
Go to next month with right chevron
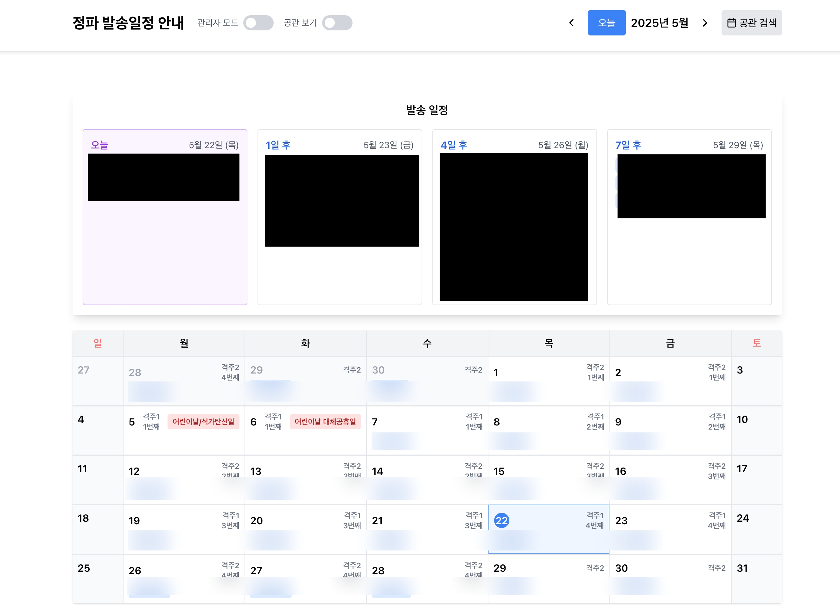click(705, 23)
